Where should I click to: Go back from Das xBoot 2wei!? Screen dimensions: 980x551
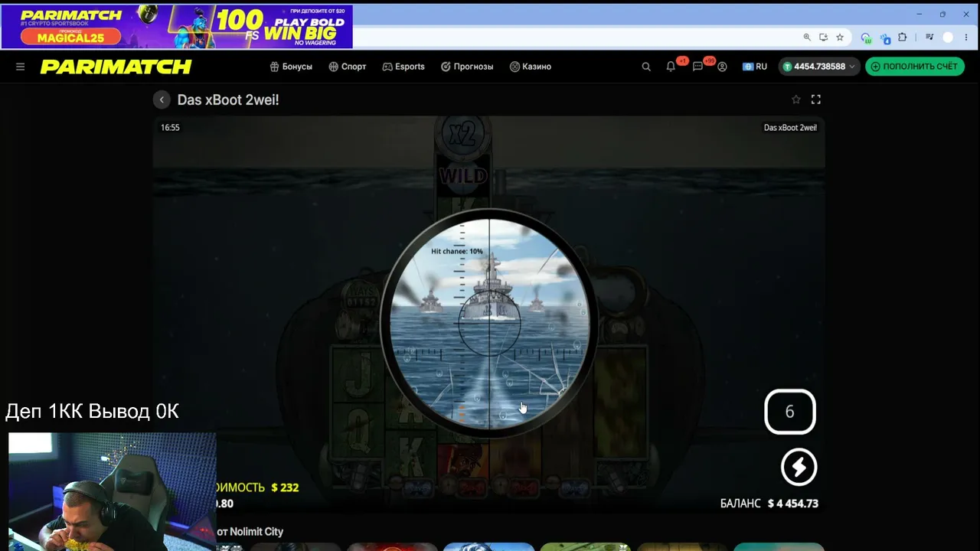[x=162, y=99]
